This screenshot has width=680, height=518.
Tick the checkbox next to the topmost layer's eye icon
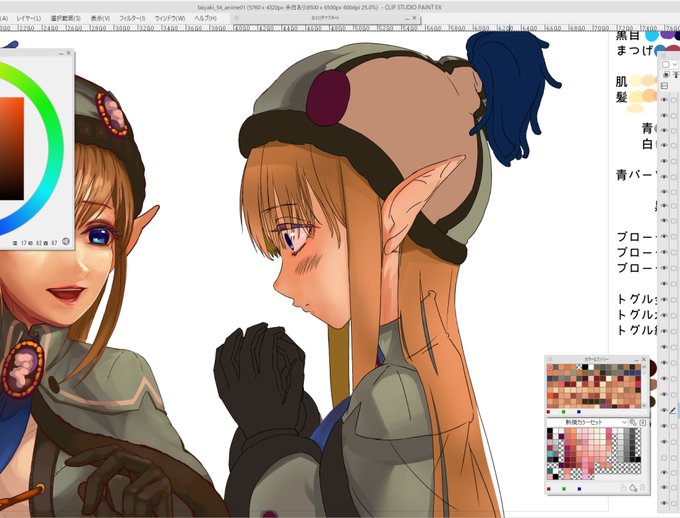point(673,100)
